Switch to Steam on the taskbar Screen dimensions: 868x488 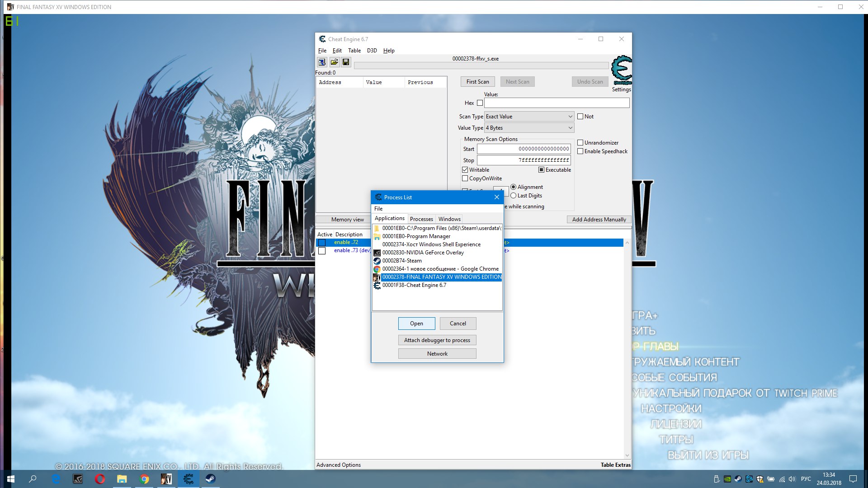pos(211,479)
